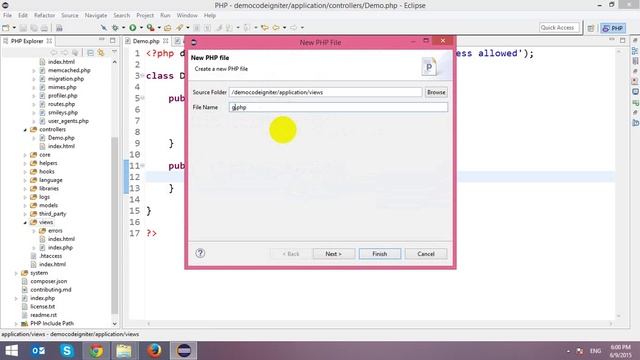Viewport: 640px width, 360px height.
Task: Click the Print icon in Eclipse toolbar
Action: [44, 28]
